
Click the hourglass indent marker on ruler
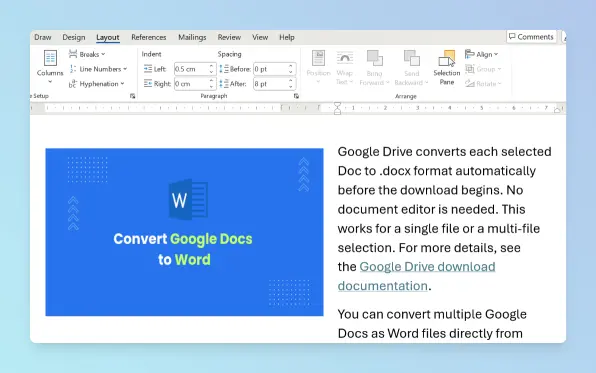[337, 108]
